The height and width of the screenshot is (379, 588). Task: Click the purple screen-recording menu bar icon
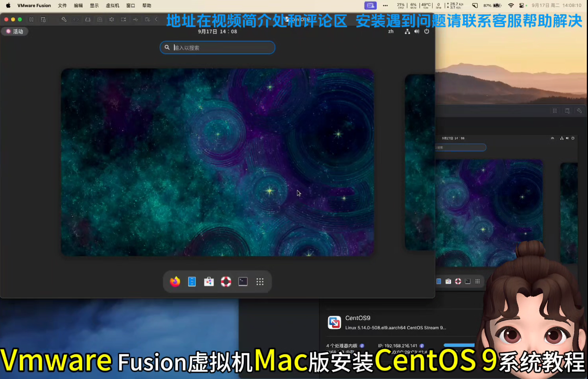pos(370,5)
